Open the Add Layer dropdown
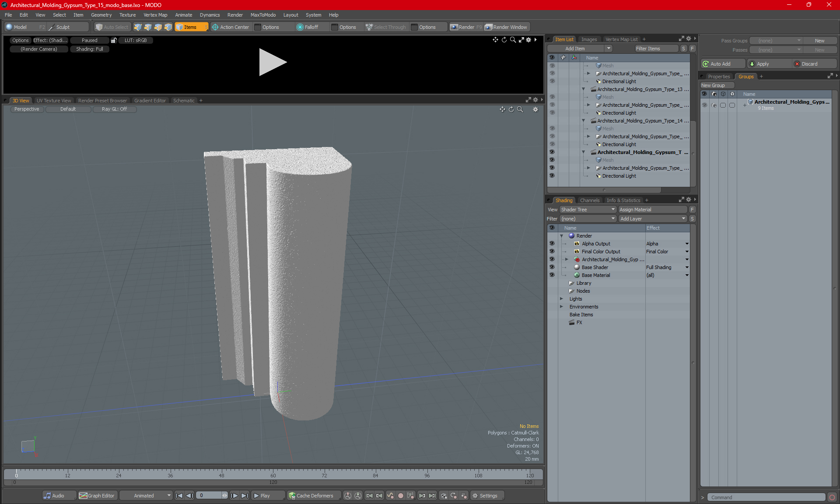840x504 pixels. [652, 219]
